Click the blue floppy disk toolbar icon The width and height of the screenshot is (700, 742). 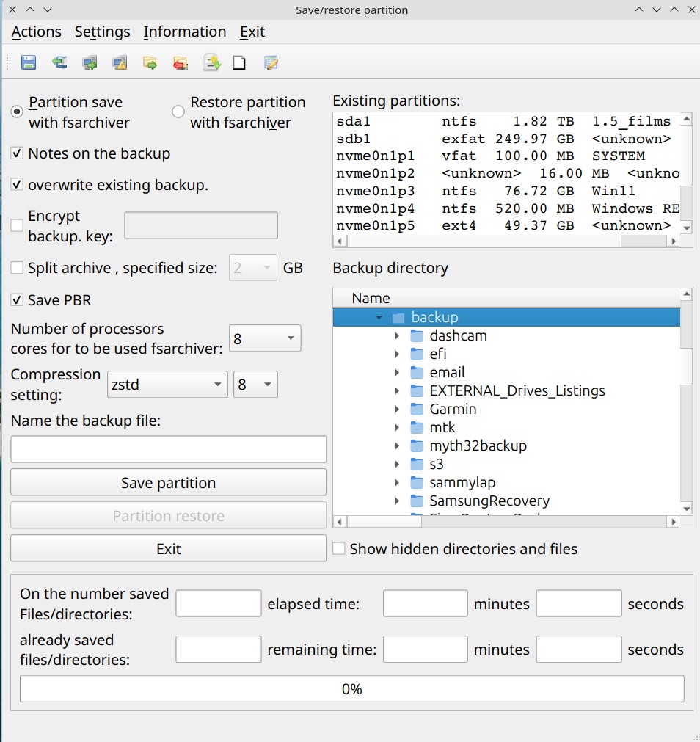pyautogui.click(x=29, y=63)
